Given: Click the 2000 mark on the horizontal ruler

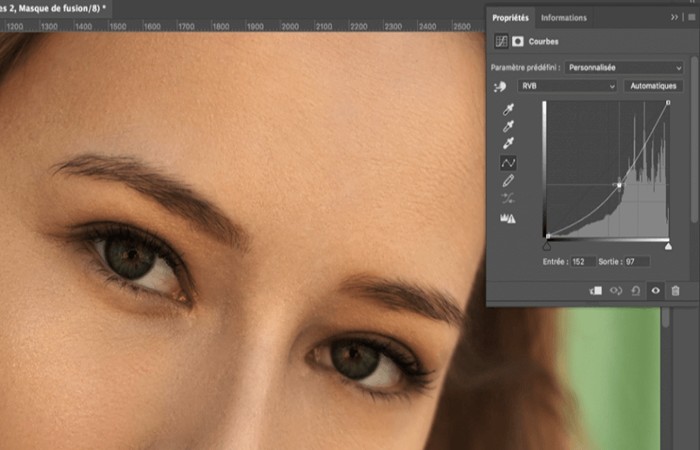Looking at the screenshot, I should point(290,26).
